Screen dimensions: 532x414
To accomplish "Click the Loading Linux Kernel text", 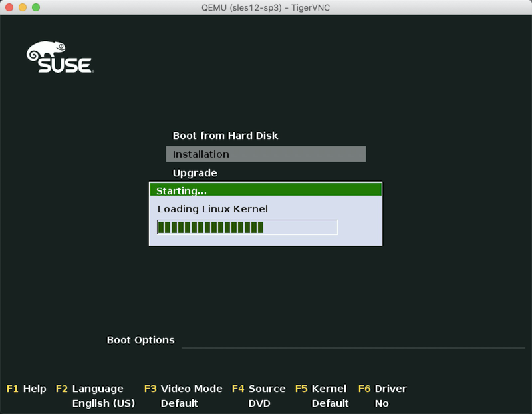I will (x=212, y=209).
